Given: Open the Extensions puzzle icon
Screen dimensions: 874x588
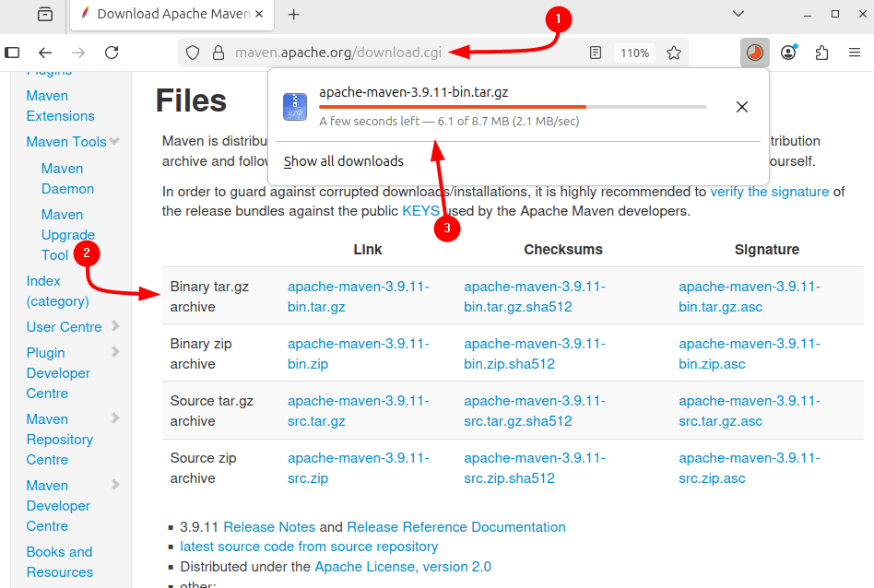Looking at the screenshot, I should [821, 53].
